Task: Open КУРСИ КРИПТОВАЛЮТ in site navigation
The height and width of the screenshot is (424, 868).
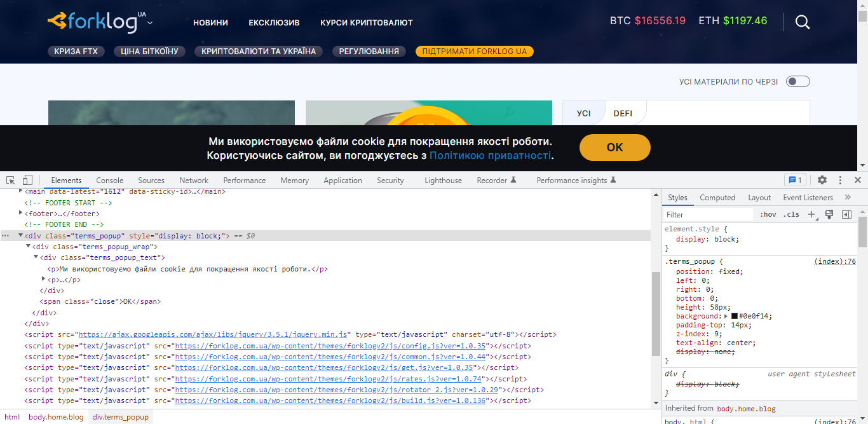Action: [x=367, y=22]
